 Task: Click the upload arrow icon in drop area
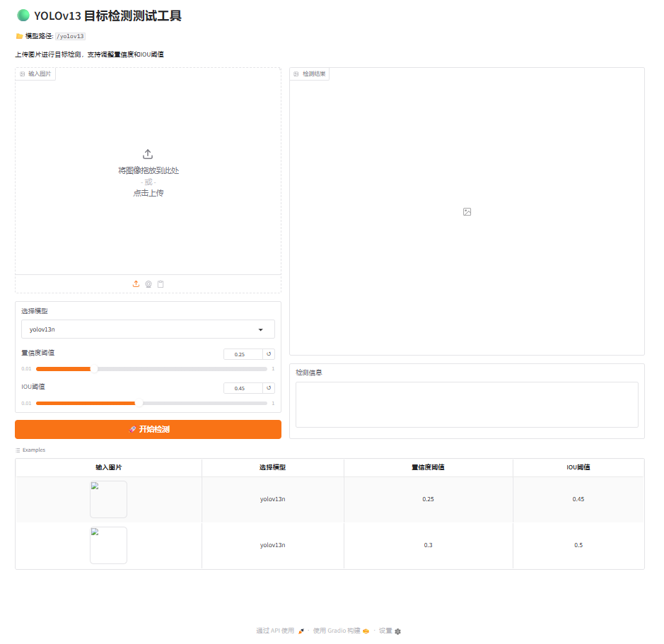pyautogui.click(x=148, y=154)
